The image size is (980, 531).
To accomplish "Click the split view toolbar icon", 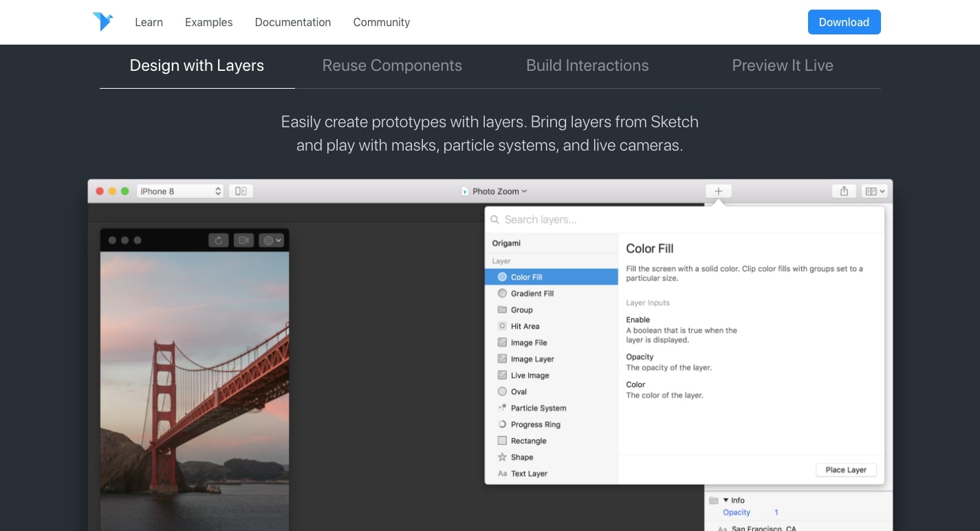I will (241, 191).
